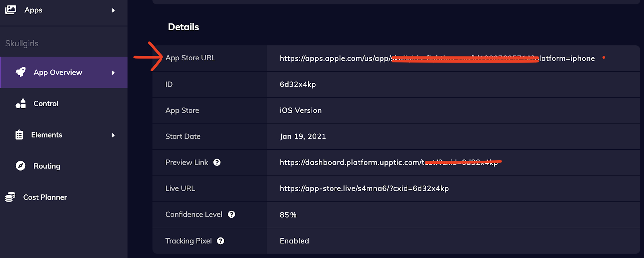
Task: Open Cost Planner in the sidebar
Action: [x=64, y=197]
